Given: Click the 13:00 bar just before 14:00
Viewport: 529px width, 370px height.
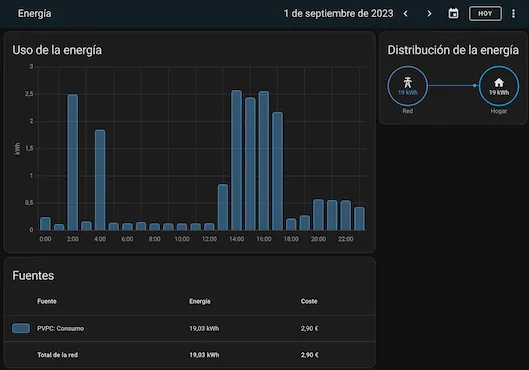Looking at the screenshot, I should (x=223, y=207).
